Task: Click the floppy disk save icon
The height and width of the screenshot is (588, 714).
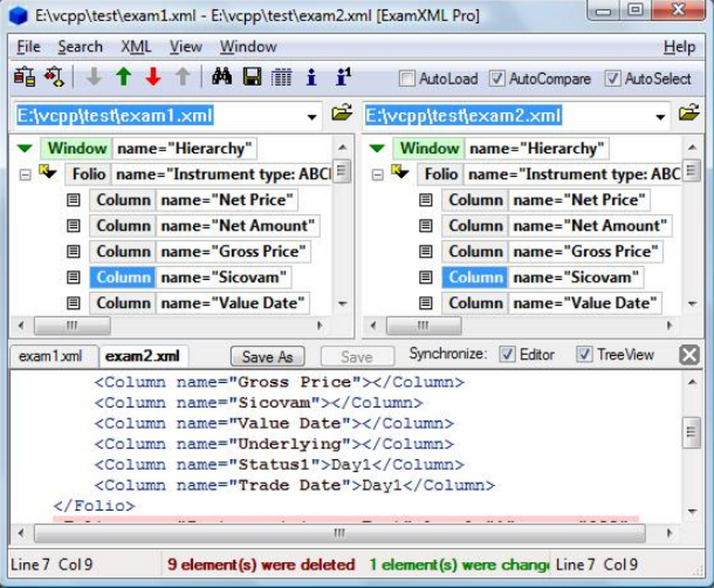Action: (252, 77)
